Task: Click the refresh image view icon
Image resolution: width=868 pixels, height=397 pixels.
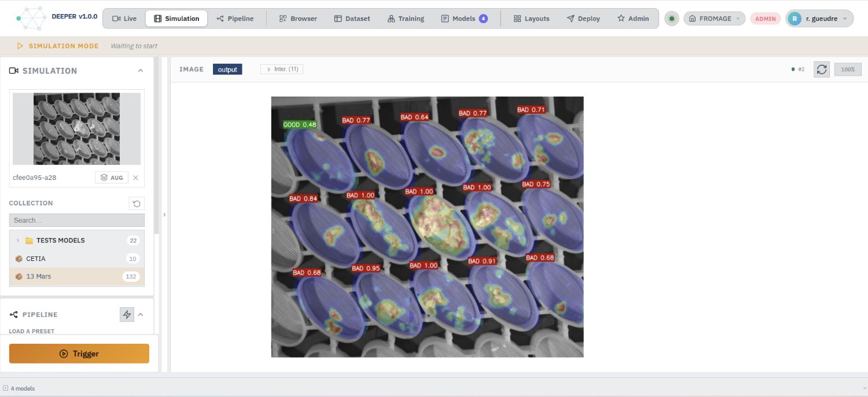Action: [x=822, y=69]
